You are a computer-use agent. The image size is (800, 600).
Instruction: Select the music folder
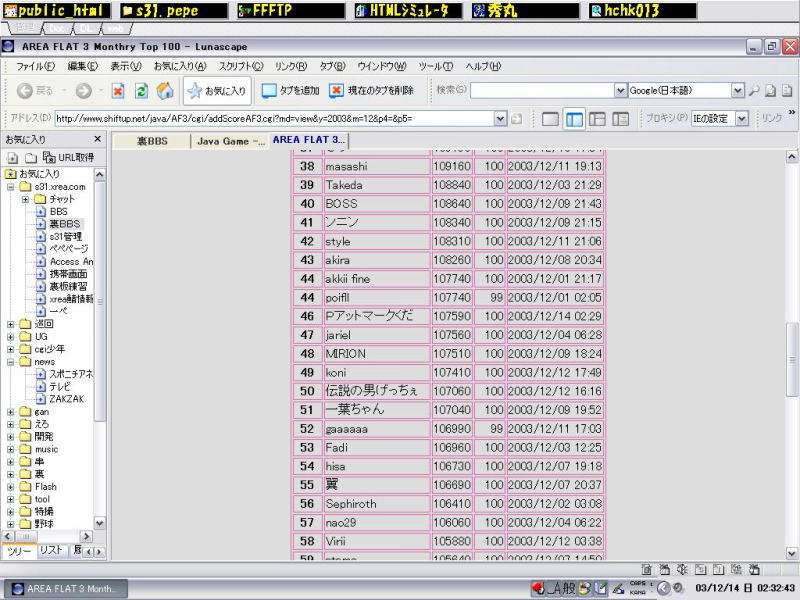tap(46, 449)
